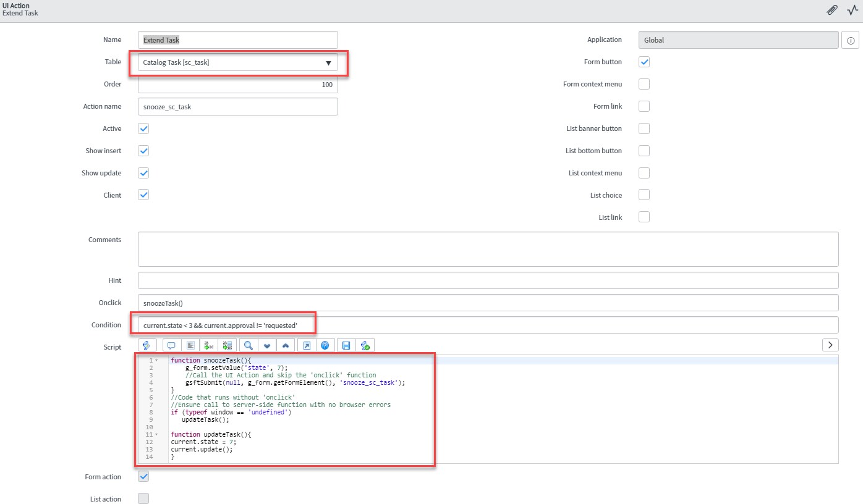Enable the Form context menu checkbox
Viewport: 863px width, 504px height.
[x=644, y=84]
